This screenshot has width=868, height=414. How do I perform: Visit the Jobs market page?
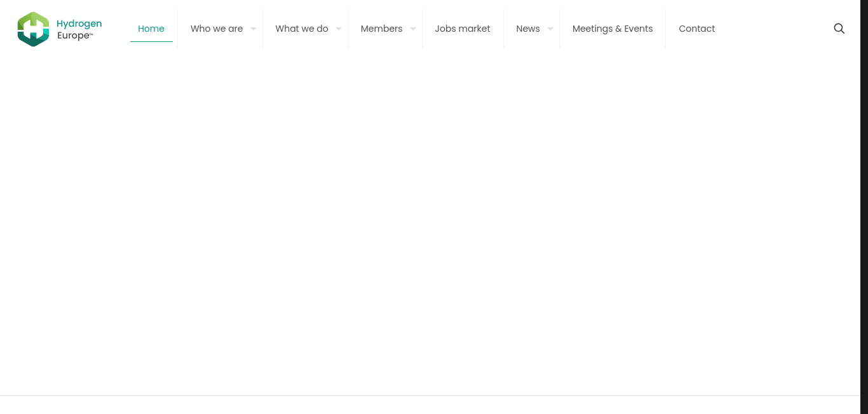(x=463, y=29)
